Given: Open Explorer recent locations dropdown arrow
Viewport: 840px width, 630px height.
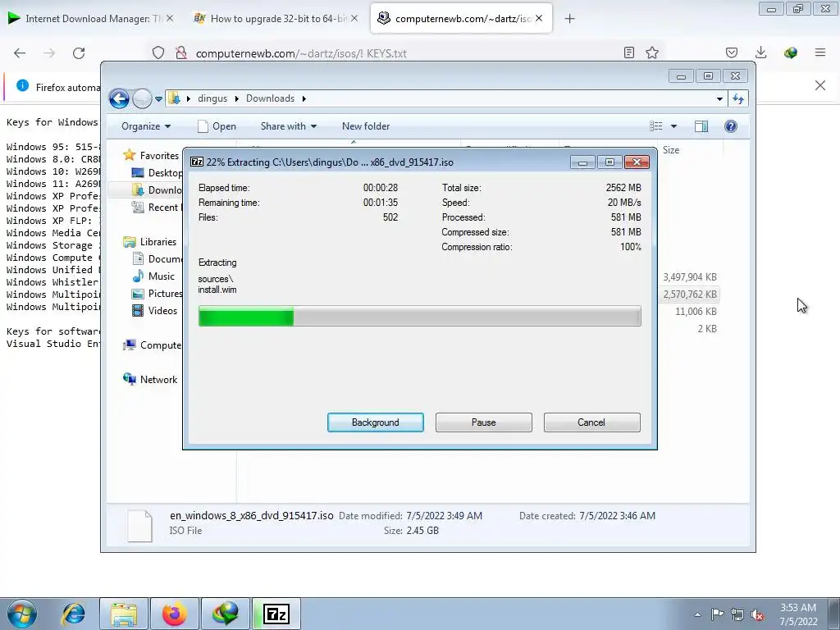Looking at the screenshot, I should [x=158, y=99].
